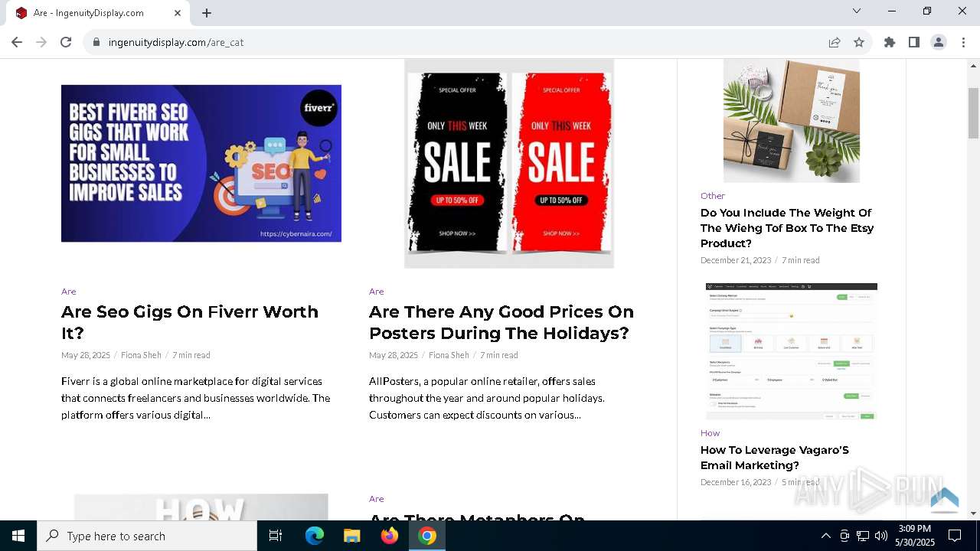Open the Windows Start menu
Screen dimensions: 980x551
tap(18, 536)
